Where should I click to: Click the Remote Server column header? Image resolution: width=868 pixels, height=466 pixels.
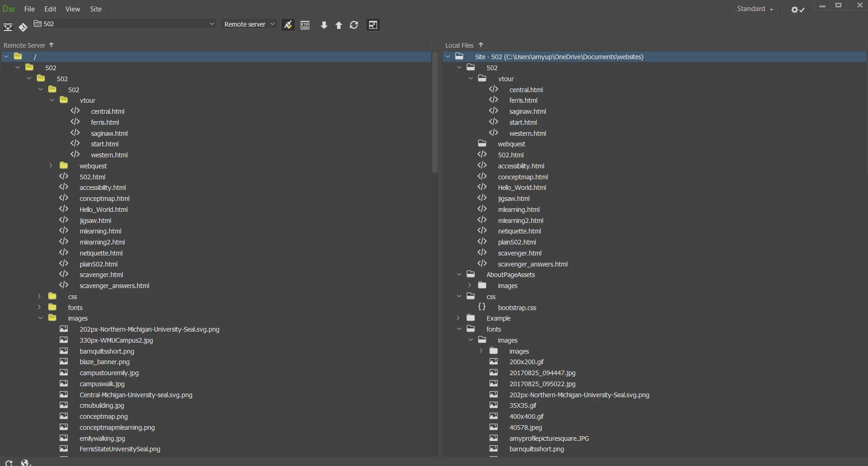tap(24, 45)
